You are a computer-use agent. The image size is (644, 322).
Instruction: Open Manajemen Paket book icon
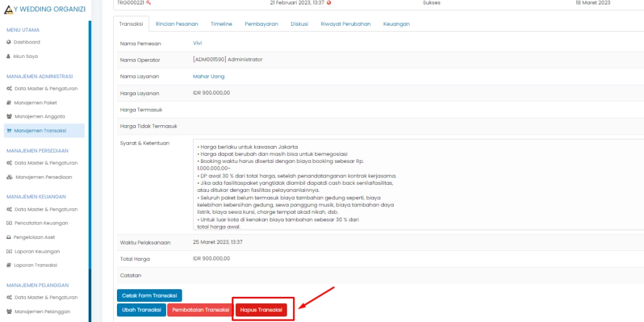9,103
